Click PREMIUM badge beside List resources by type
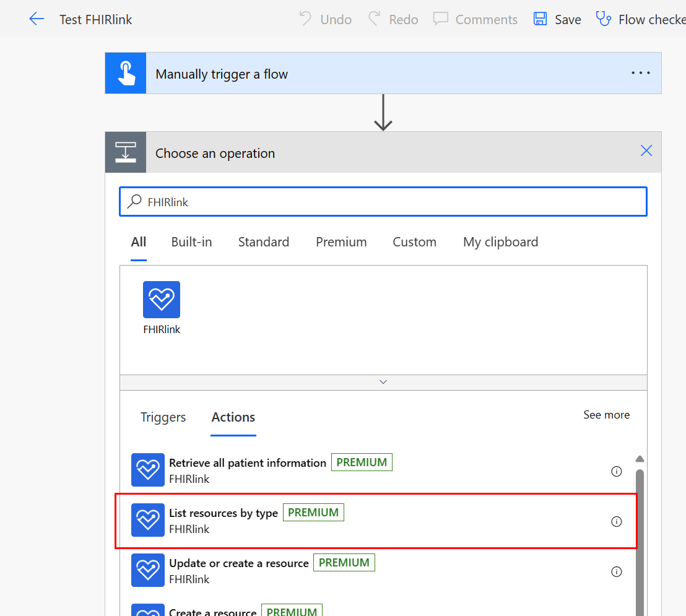The height and width of the screenshot is (616, 686). click(313, 513)
